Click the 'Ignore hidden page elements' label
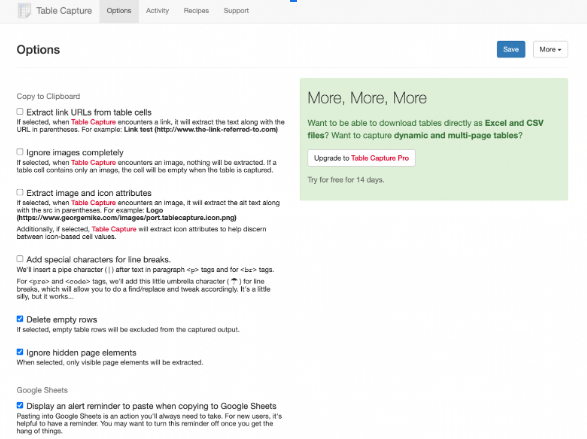This screenshot has height=439, width=587. (x=81, y=353)
